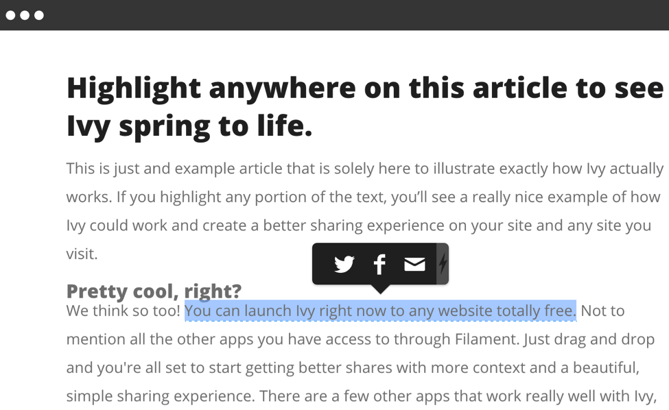
Task: Click the line starting "simple sharing experience"
Action: (x=365, y=395)
